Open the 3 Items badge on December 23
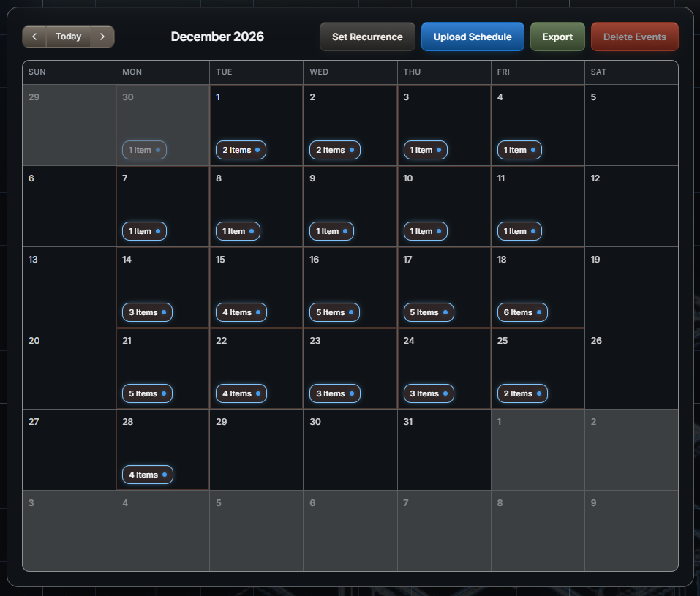The height and width of the screenshot is (596, 700). 335,393
